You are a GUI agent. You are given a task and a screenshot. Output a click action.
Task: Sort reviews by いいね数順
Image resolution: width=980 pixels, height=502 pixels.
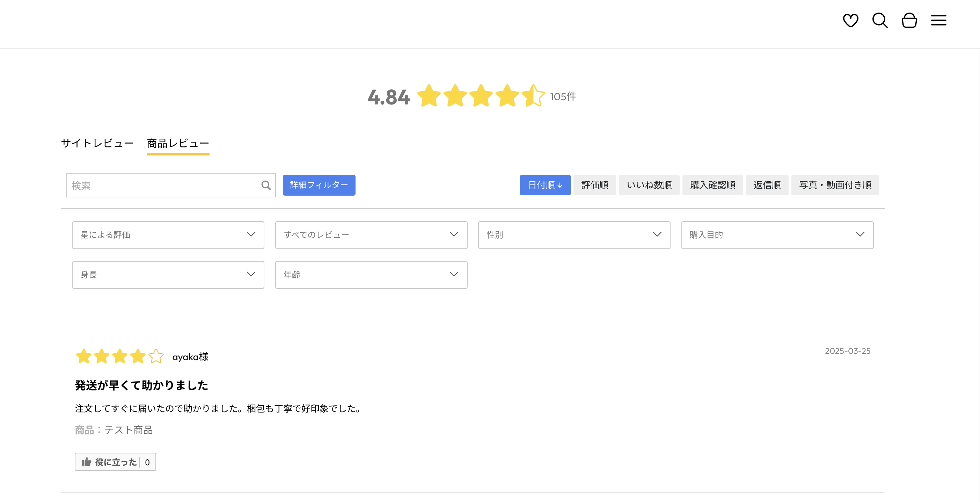coord(649,185)
